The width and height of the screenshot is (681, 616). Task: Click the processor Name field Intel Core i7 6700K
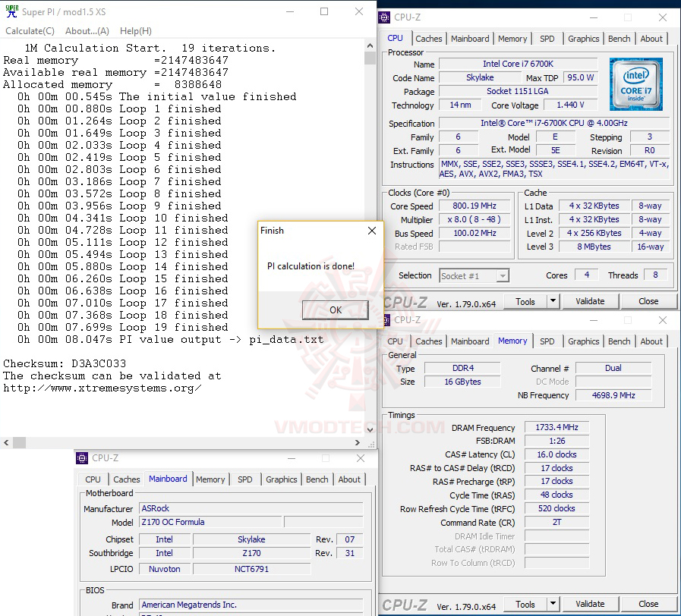tap(518, 64)
